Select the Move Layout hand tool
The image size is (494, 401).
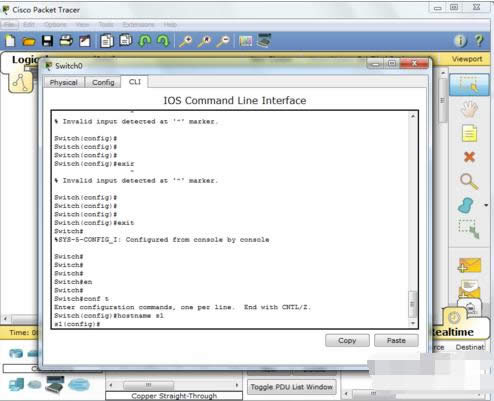point(469,109)
